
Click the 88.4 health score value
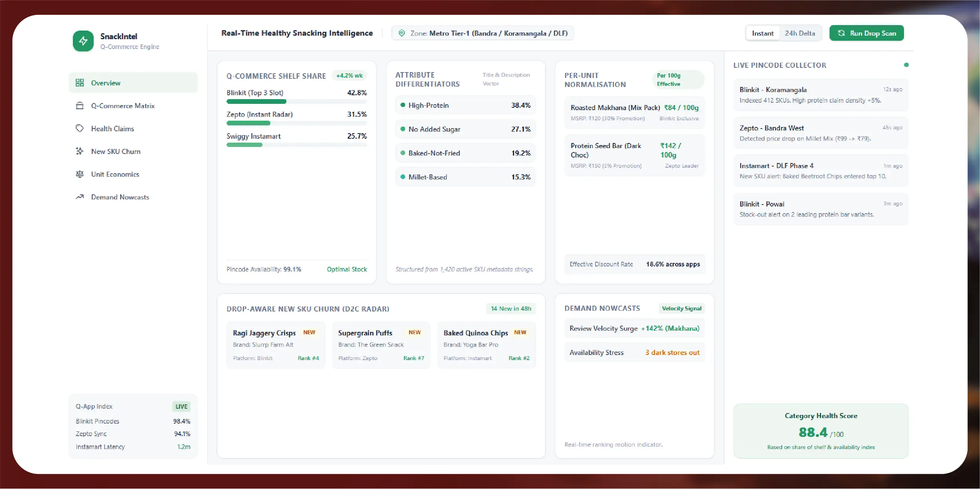(813, 433)
